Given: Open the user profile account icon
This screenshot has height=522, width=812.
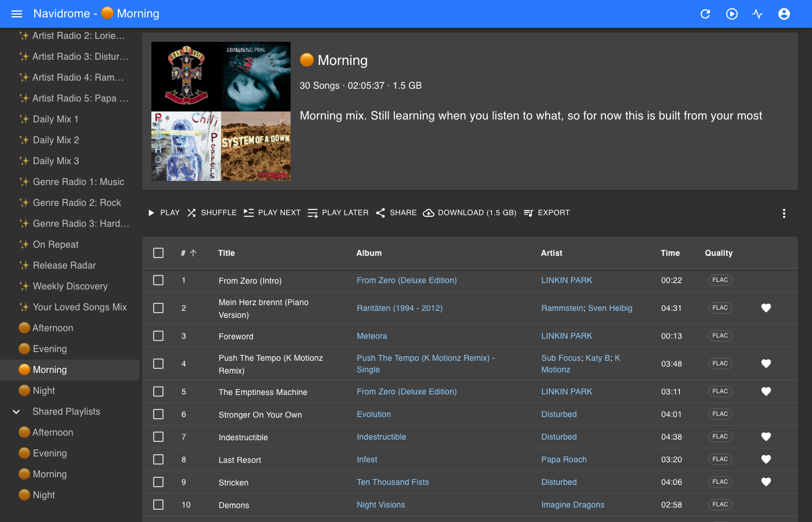Looking at the screenshot, I should click(x=784, y=14).
